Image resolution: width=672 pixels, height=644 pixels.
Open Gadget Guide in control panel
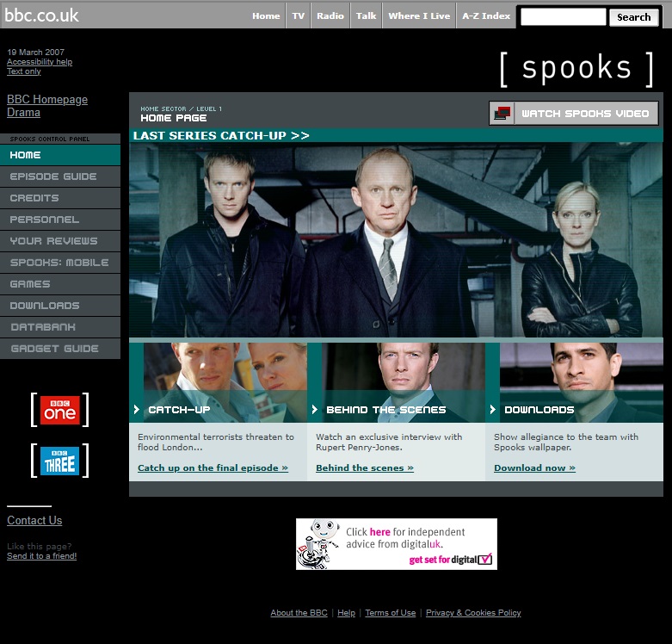click(60, 349)
